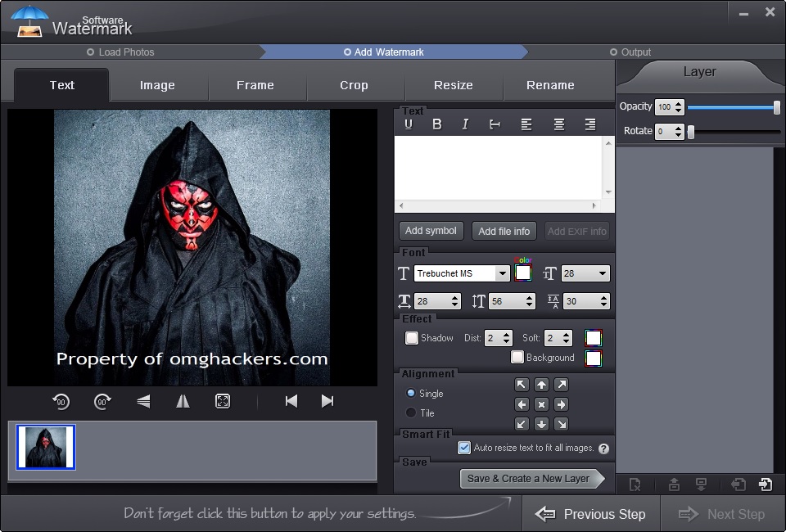Click the Add symbol button
786x532 pixels.
click(431, 231)
